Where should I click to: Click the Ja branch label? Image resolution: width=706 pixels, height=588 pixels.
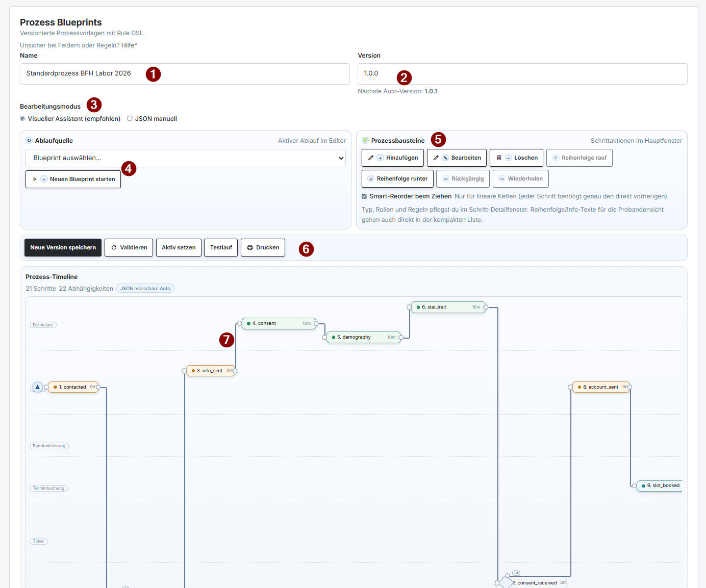(516, 573)
